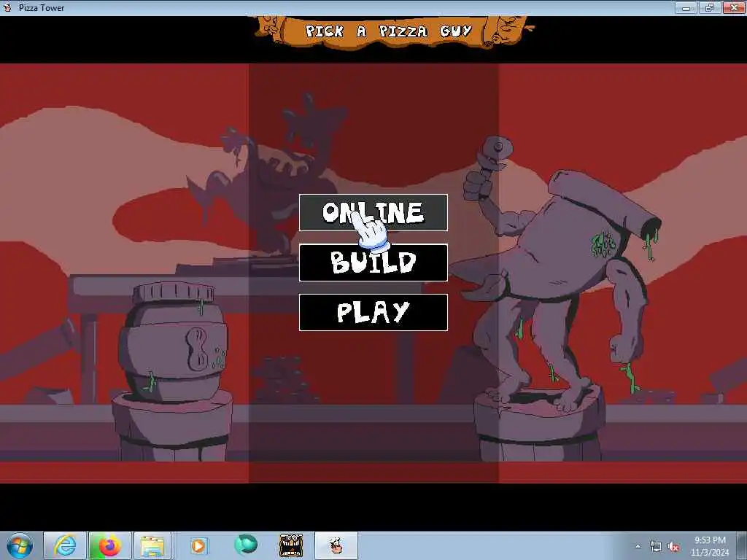Select the active Pizza Tower taskbar icon

click(336, 545)
